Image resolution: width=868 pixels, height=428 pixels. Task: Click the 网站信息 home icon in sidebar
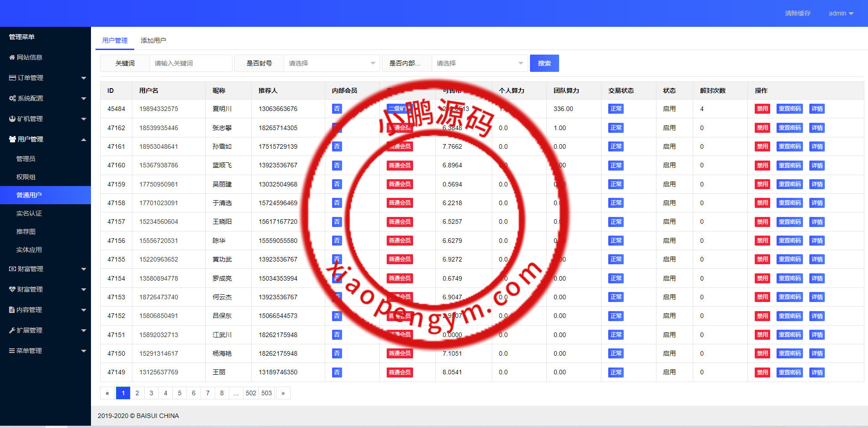11,57
